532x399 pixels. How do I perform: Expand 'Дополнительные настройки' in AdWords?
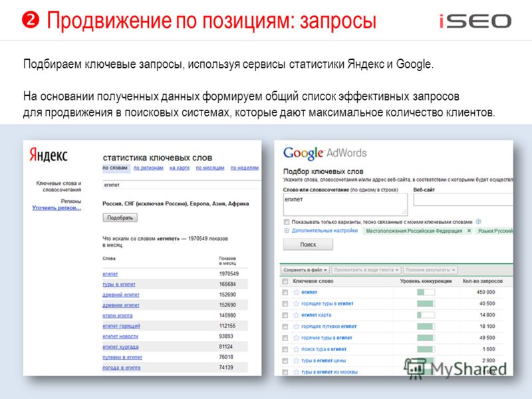point(321,231)
